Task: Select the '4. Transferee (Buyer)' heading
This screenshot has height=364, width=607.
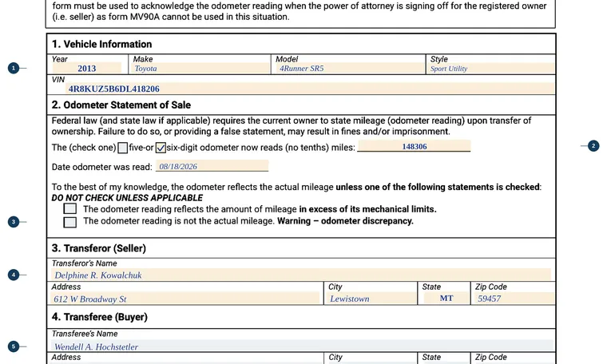Action: pyautogui.click(x=100, y=317)
